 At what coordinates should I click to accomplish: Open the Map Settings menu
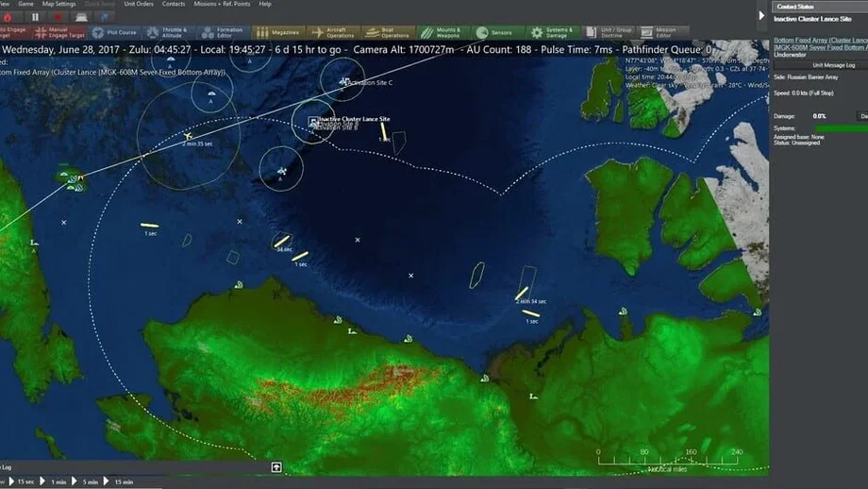pos(58,4)
